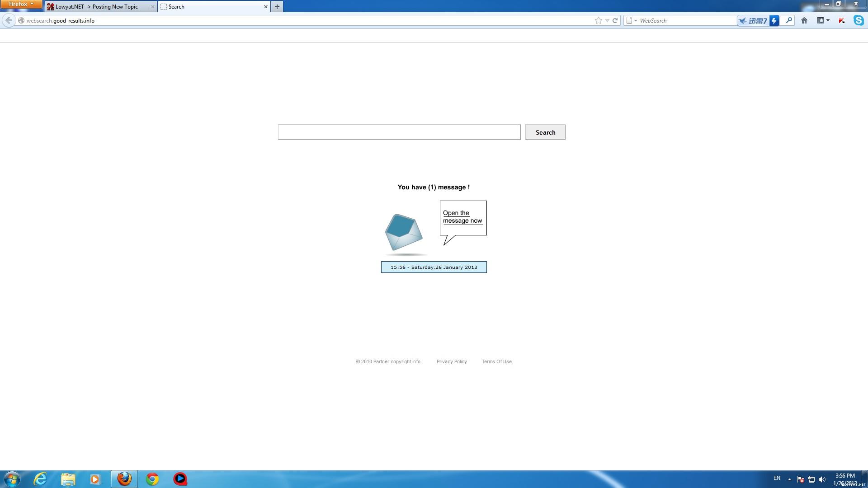Open the envelope message icon
The width and height of the screenshot is (868, 488).
coord(403,232)
